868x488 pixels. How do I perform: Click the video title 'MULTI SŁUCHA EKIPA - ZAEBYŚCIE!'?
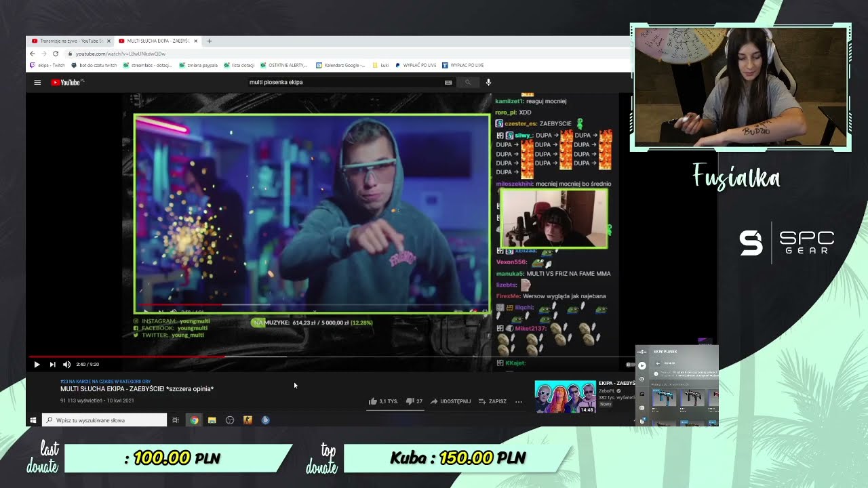click(x=137, y=389)
